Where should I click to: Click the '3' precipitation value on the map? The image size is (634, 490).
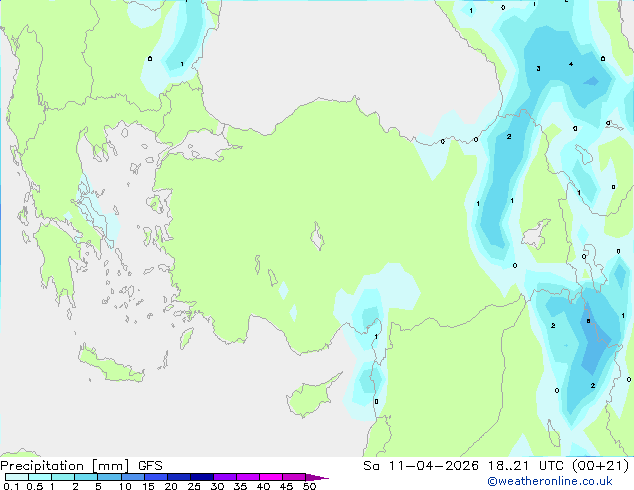pyautogui.click(x=538, y=68)
